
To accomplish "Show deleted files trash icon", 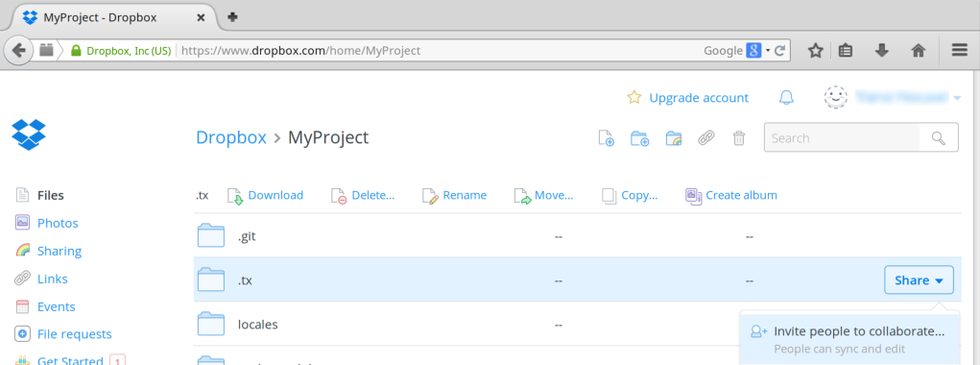I will 739,138.
